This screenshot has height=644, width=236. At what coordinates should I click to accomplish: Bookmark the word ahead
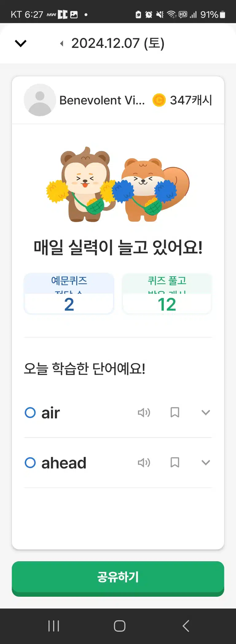[175, 462]
